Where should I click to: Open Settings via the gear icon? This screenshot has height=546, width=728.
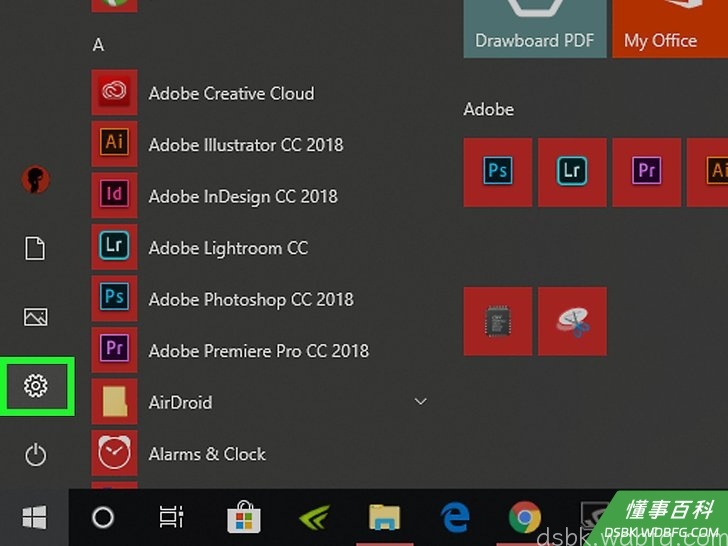(x=36, y=386)
